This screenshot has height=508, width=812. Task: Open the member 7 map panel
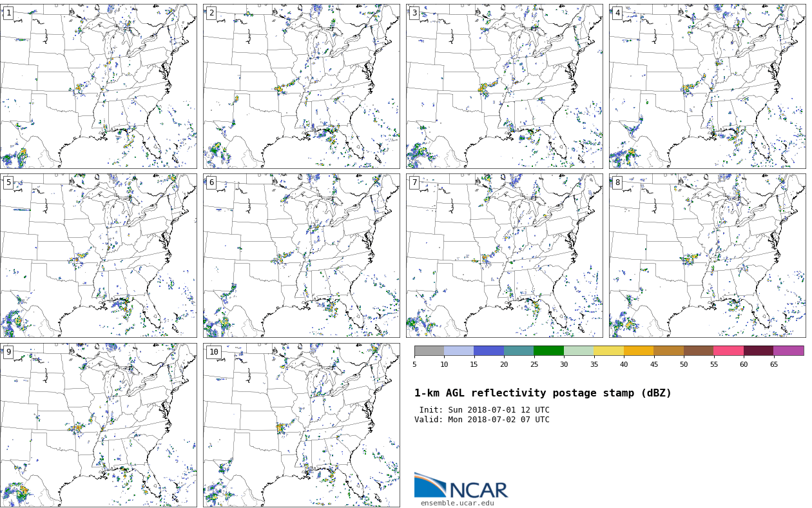(504, 255)
